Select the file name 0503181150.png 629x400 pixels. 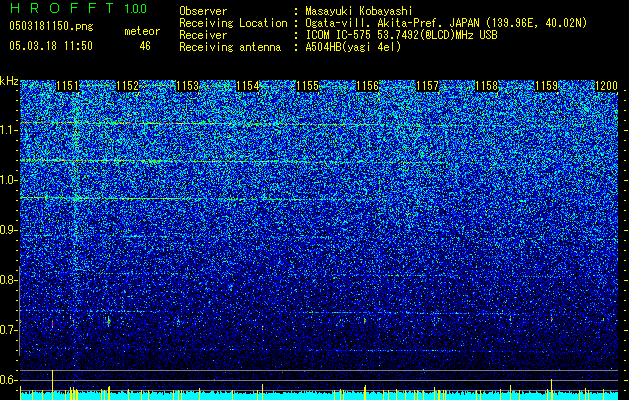pos(51,26)
